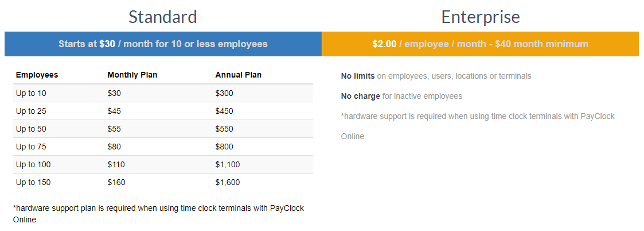Viewport: 644px width, 231px height.
Task: Click the $1,600 annual plan price
Action: click(228, 182)
